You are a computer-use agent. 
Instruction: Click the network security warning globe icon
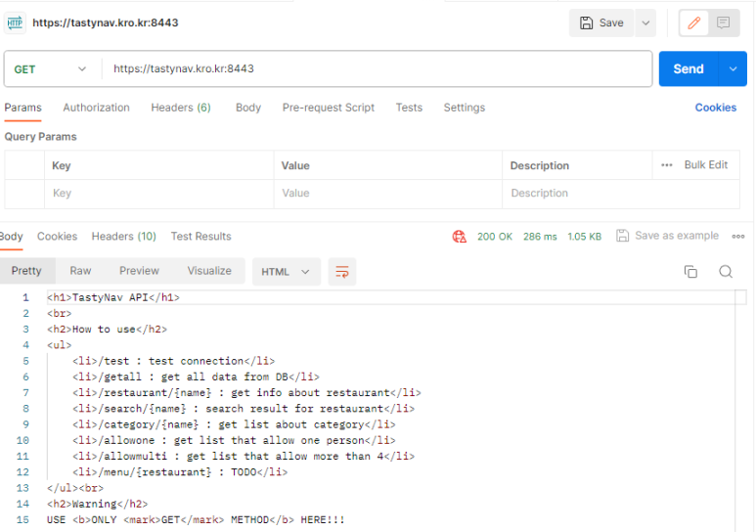click(x=459, y=237)
